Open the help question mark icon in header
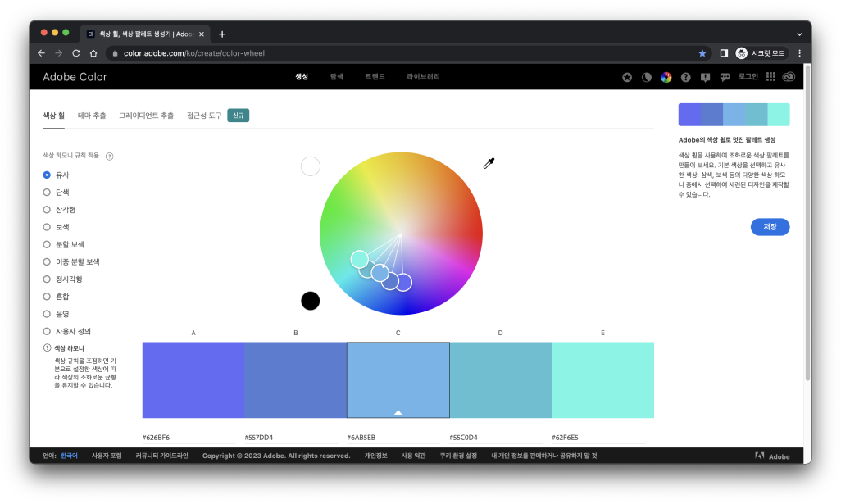The height and width of the screenshot is (504, 841). [685, 77]
